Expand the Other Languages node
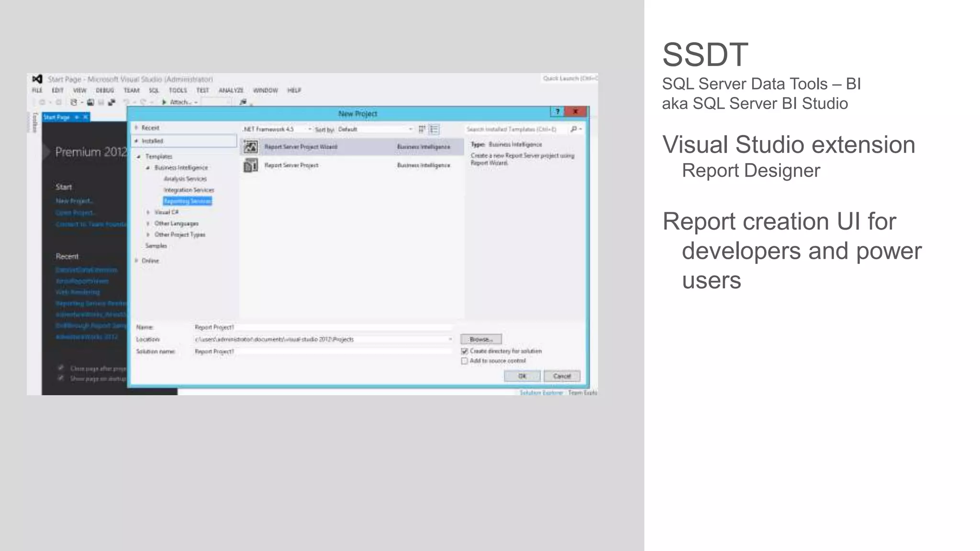 [148, 223]
